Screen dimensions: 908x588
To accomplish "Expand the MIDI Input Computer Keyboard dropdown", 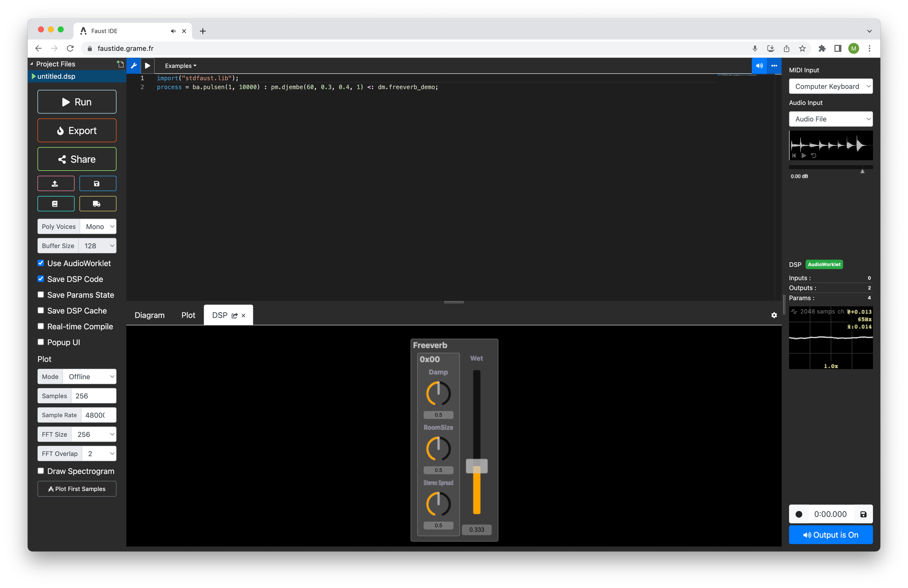I will click(830, 86).
